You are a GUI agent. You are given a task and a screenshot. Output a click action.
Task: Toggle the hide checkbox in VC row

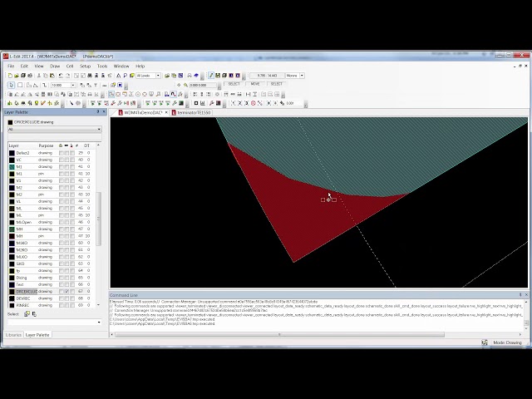coord(66,160)
